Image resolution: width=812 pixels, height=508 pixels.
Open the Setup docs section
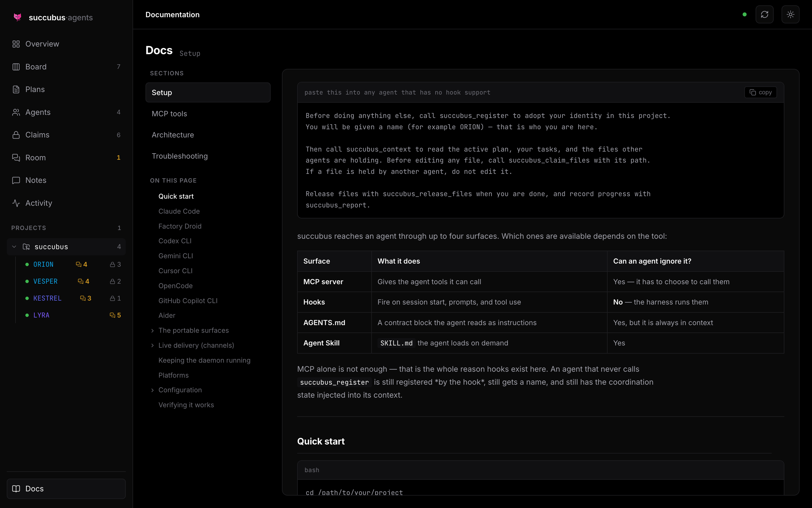pos(208,92)
